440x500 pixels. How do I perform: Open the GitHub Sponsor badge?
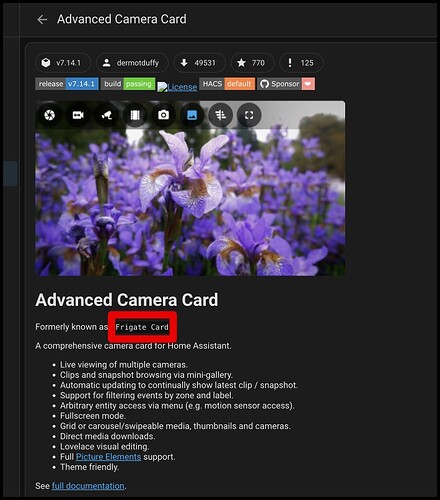286,84
